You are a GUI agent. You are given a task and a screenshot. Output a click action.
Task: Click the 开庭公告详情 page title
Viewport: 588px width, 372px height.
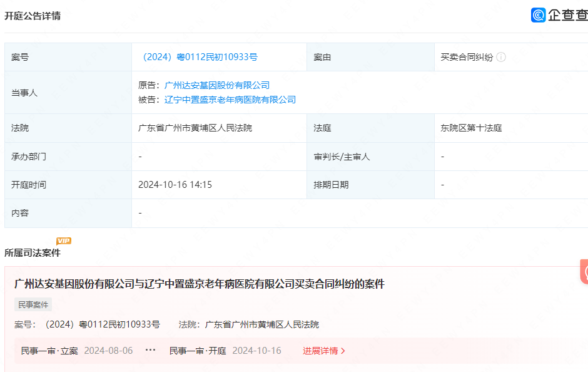click(33, 15)
